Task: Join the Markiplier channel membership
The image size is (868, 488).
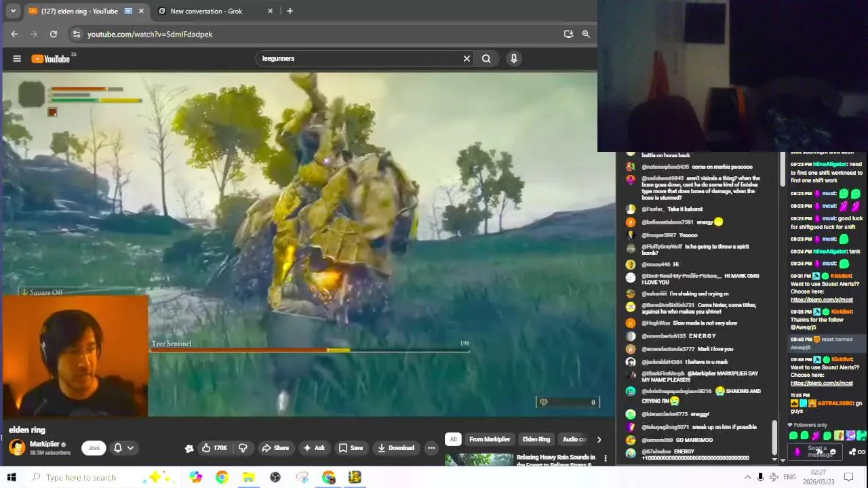Action: point(94,447)
